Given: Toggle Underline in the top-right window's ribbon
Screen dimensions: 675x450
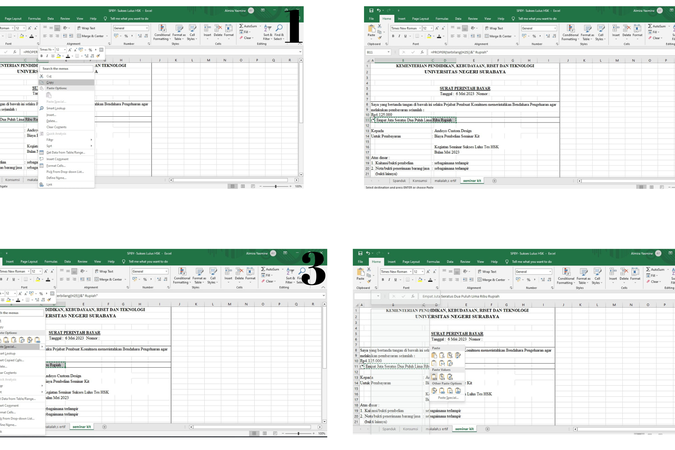Looking at the screenshot, I should tap(405, 36).
